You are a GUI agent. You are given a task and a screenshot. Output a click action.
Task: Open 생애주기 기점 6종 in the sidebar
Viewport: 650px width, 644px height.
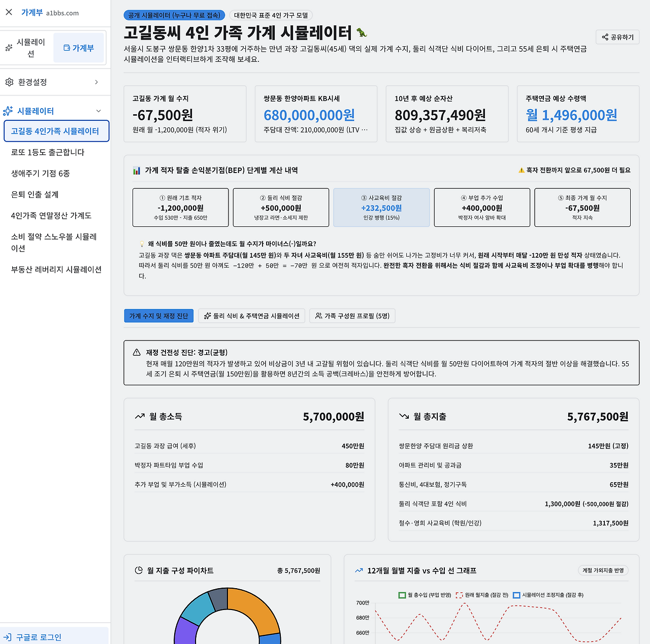point(56,174)
